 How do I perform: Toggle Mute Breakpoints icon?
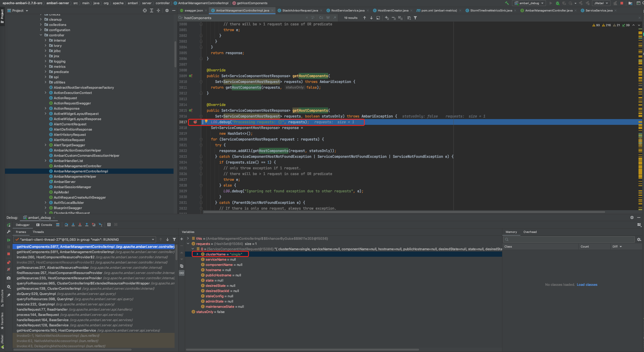tap(9, 269)
